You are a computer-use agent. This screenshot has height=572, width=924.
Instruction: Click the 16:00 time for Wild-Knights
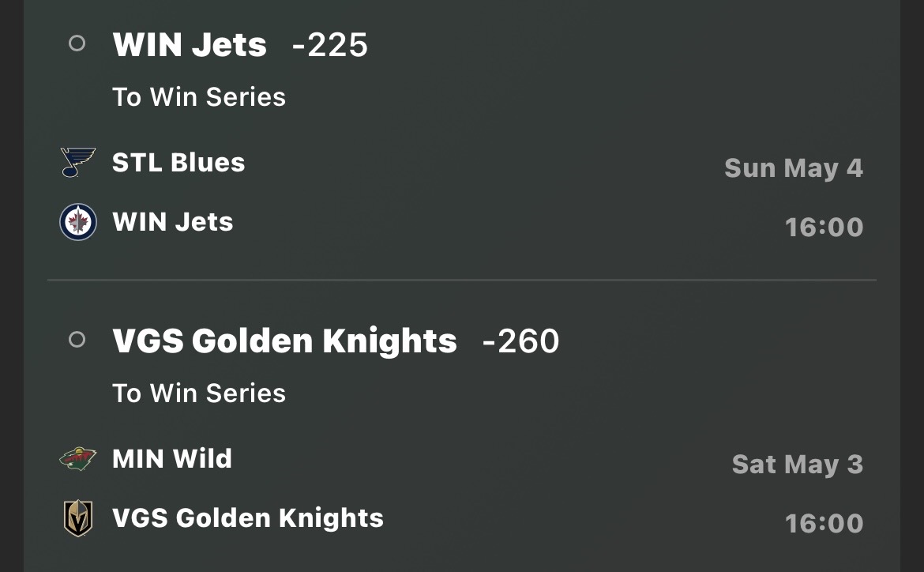(824, 523)
